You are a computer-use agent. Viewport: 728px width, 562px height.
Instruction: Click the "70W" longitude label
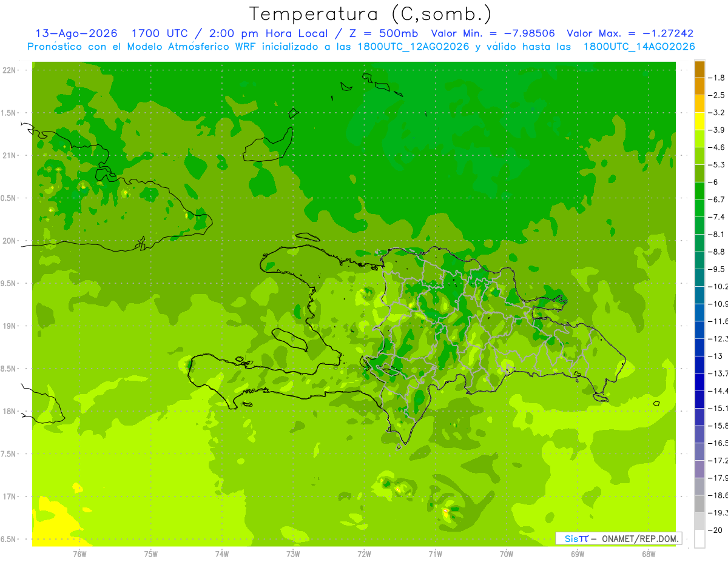click(507, 554)
